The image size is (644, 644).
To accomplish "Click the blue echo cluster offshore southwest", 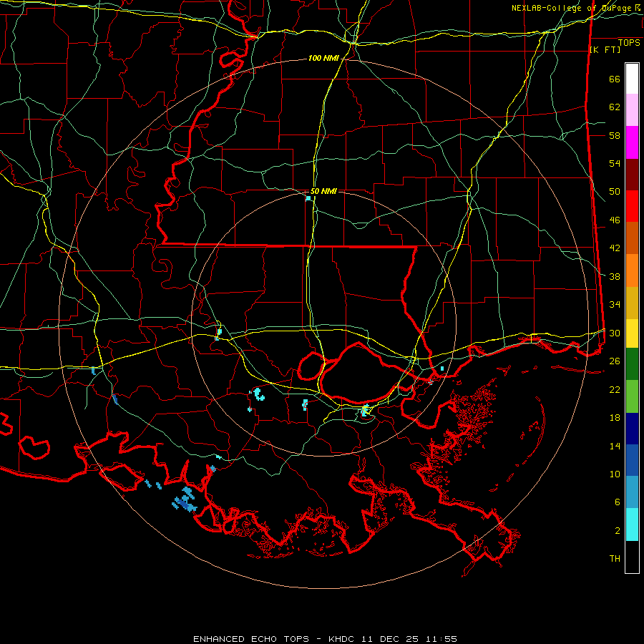I will [185, 499].
